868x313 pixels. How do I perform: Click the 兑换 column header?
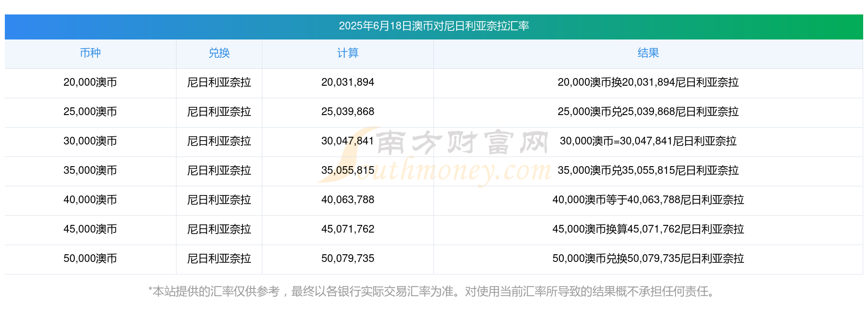click(x=219, y=53)
